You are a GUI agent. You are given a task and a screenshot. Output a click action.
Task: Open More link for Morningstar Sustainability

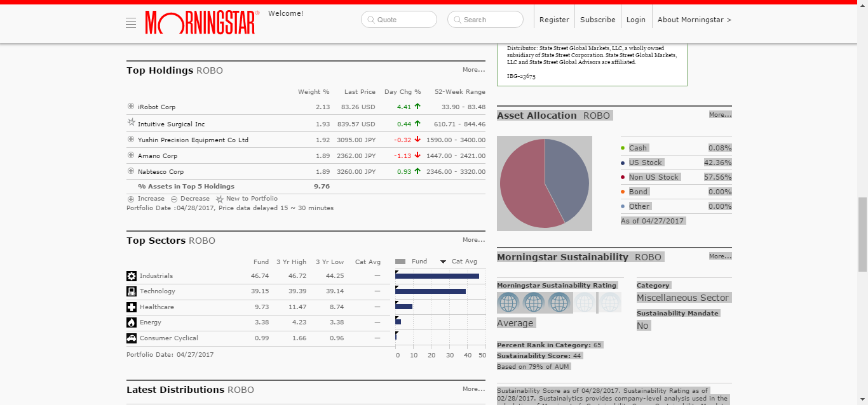(721, 256)
